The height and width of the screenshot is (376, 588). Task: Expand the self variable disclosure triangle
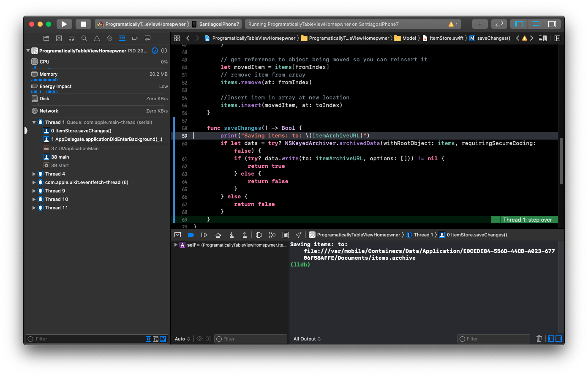click(x=176, y=245)
